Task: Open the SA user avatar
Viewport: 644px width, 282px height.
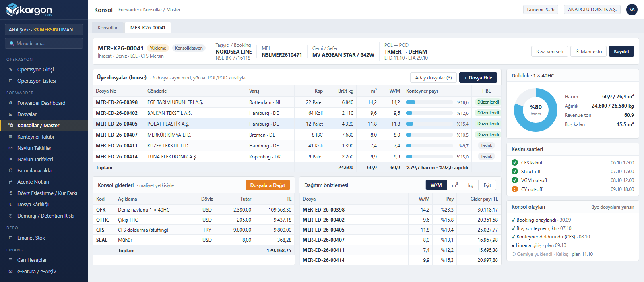Action: 632,10
